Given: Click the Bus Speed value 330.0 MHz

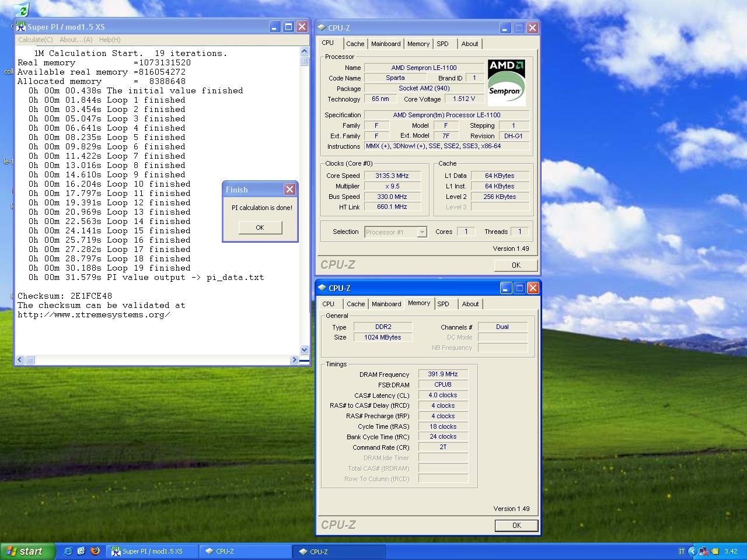Looking at the screenshot, I should (392, 197).
